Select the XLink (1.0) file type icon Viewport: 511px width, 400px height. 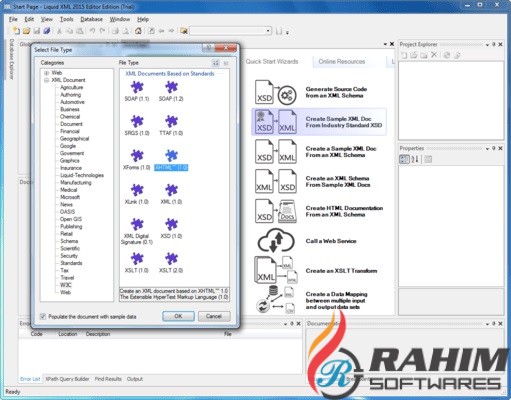pos(137,190)
